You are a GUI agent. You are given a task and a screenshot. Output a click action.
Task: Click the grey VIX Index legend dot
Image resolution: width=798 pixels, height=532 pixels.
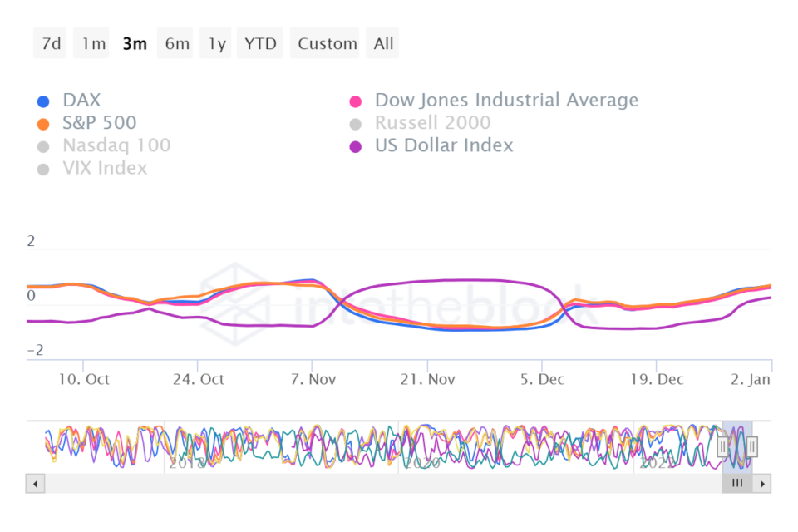click(43, 169)
